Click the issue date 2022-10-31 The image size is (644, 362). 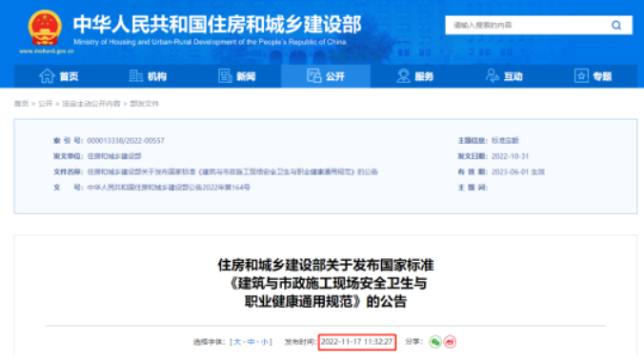510,156
